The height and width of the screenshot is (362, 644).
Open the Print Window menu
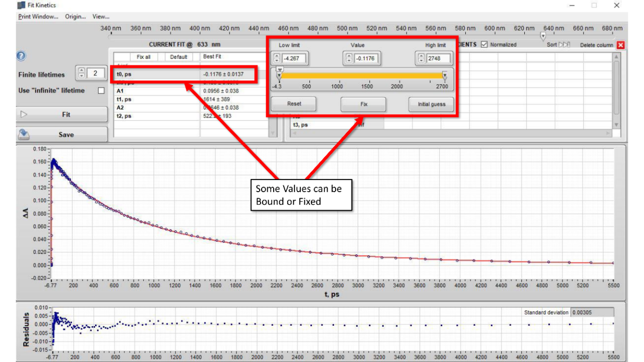pyautogui.click(x=38, y=17)
